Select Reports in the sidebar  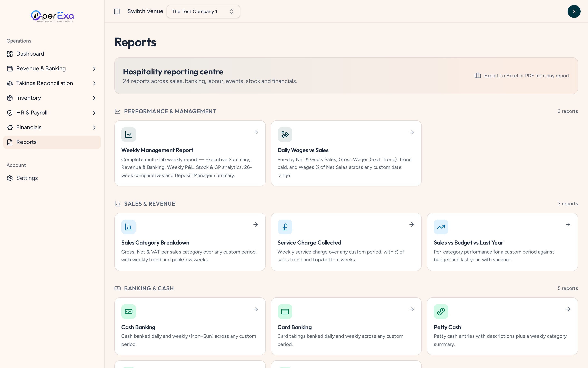pos(52,142)
